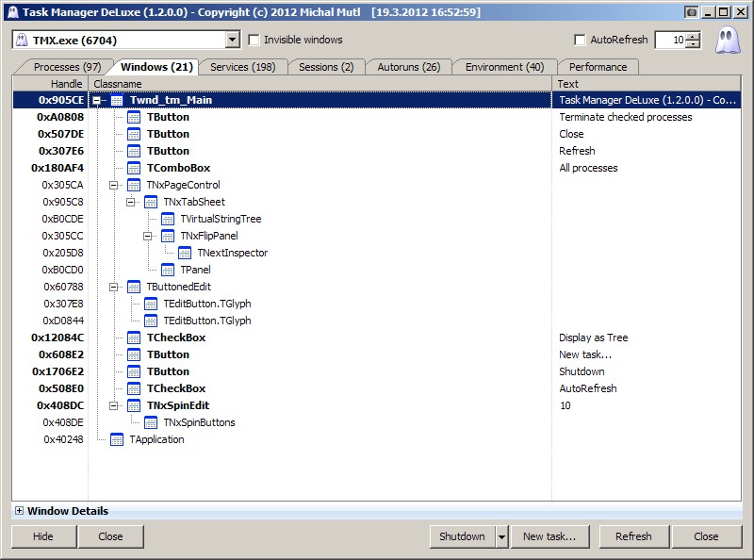This screenshot has width=754, height=560.
Task: Click the Shutdown button at the bottom
Action: [x=462, y=537]
